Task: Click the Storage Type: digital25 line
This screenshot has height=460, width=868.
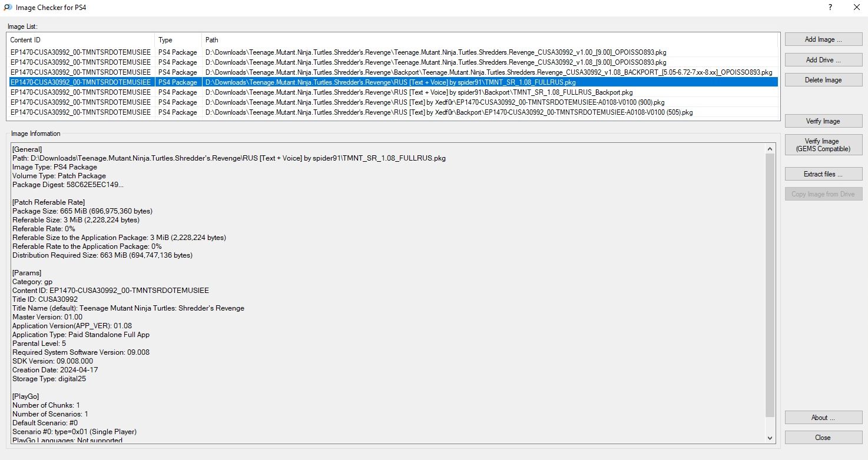Action: (x=49, y=379)
